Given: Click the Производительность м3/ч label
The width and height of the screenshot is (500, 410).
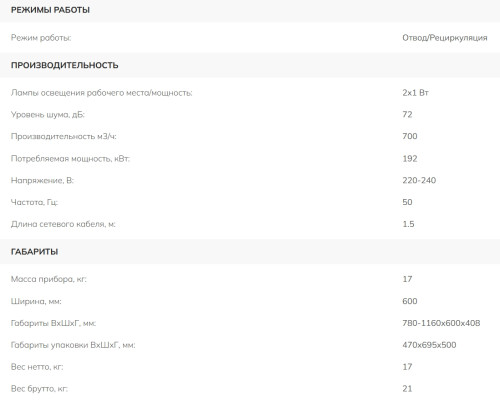Looking at the screenshot, I should coord(64,136).
